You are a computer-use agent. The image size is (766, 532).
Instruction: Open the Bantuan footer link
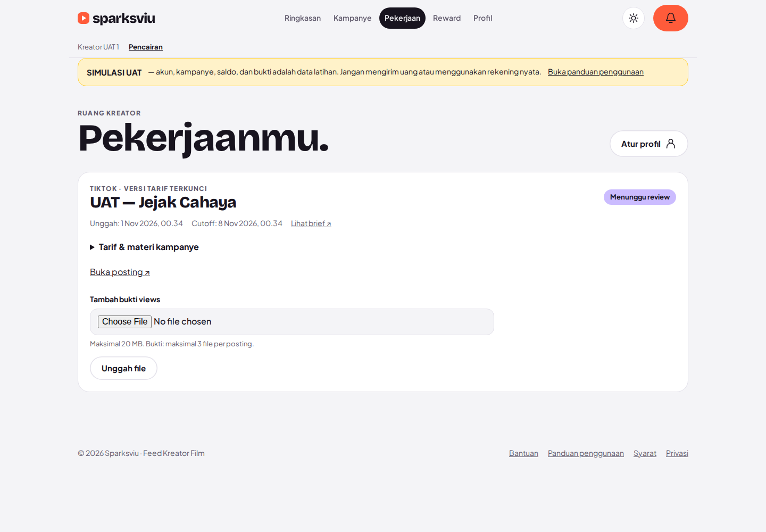pyautogui.click(x=523, y=453)
